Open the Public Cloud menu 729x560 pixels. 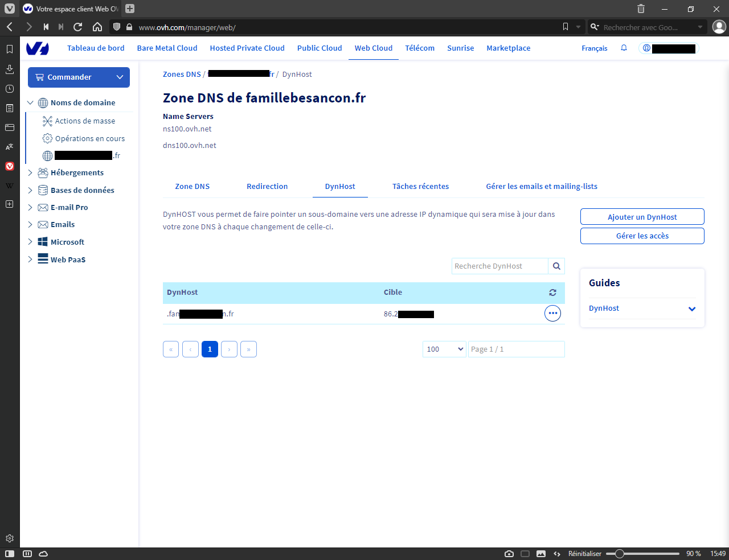point(320,48)
